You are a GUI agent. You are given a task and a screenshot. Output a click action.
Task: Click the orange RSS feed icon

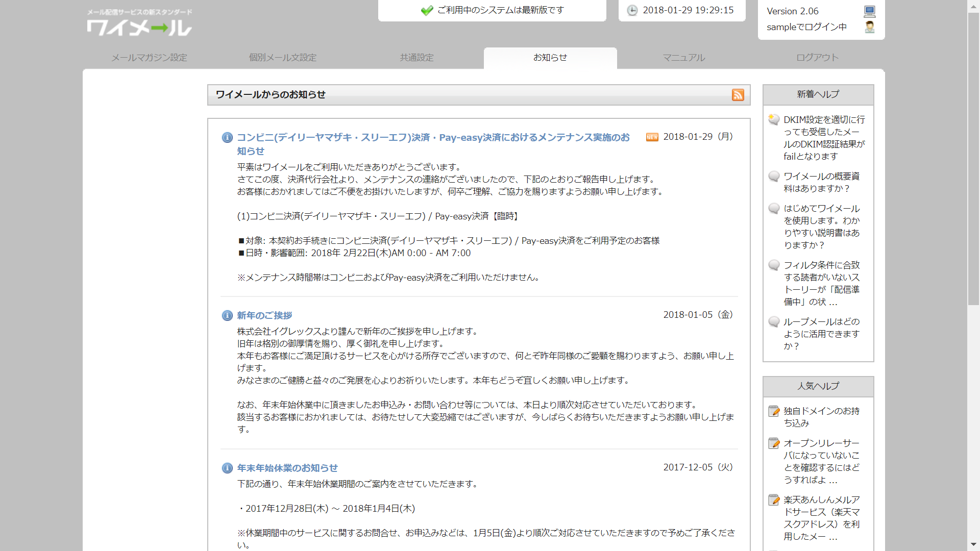point(738,95)
